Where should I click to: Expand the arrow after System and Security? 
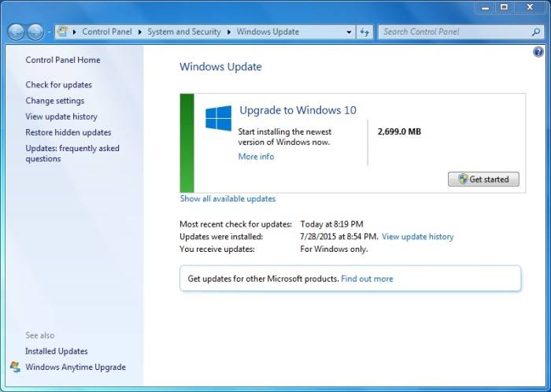tap(230, 32)
